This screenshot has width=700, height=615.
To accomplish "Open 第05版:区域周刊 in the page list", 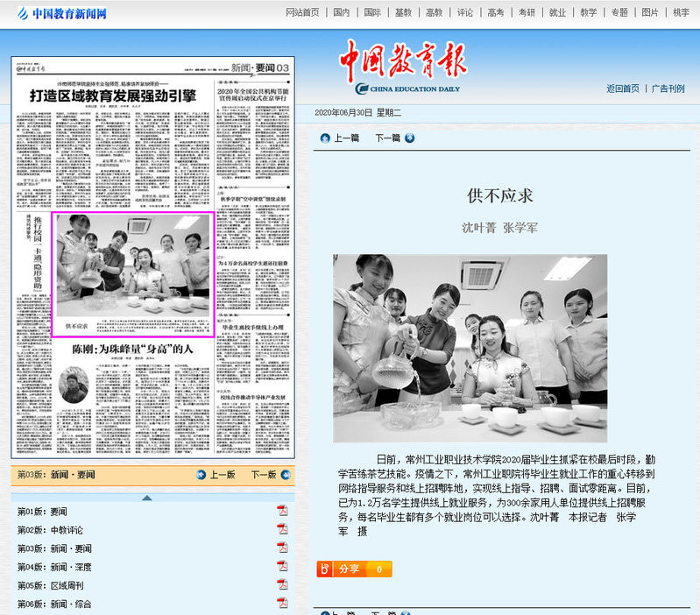I will point(50,585).
